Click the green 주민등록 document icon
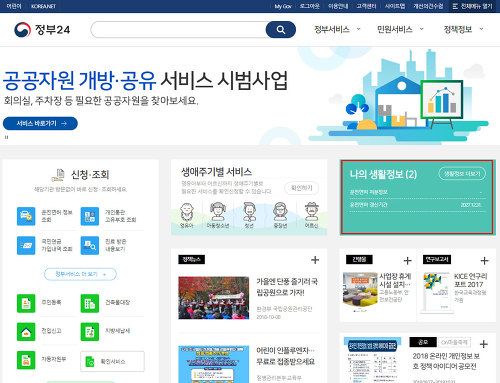Screen dimensions: 500x383 coord(26,303)
